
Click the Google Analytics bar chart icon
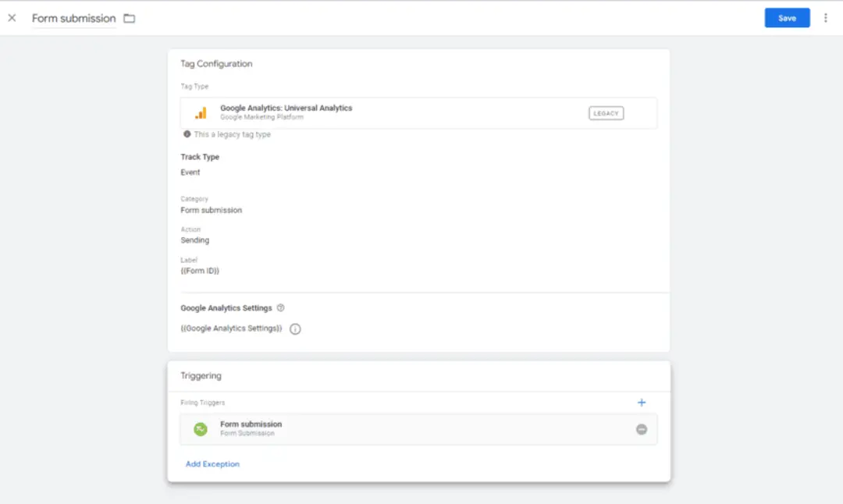pyautogui.click(x=201, y=113)
